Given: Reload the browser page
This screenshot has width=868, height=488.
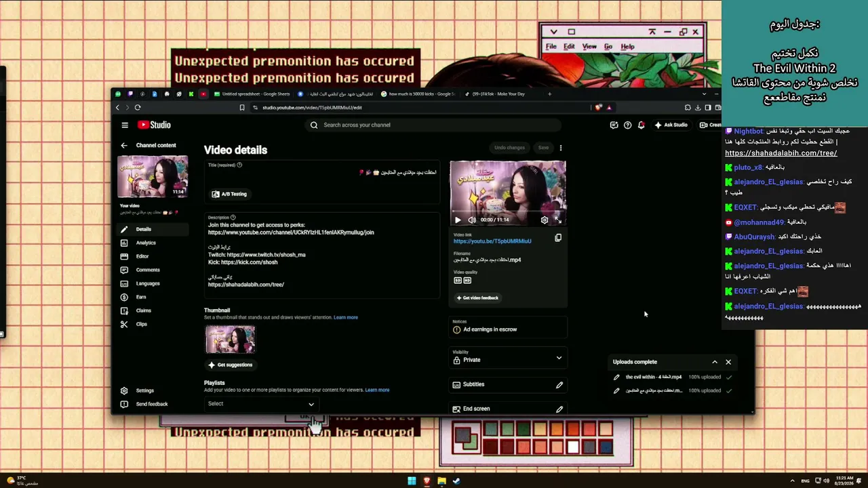Looking at the screenshot, I should pos(138,107).
